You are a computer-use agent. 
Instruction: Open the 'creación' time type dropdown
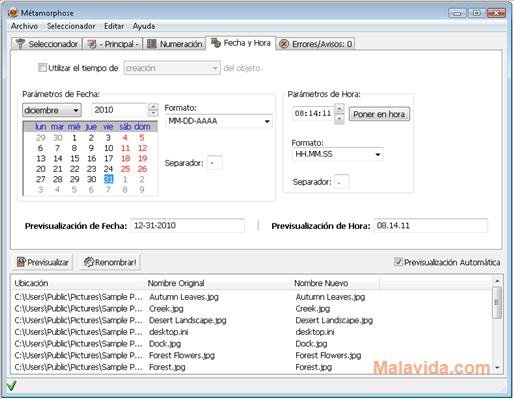coord(172,68)
